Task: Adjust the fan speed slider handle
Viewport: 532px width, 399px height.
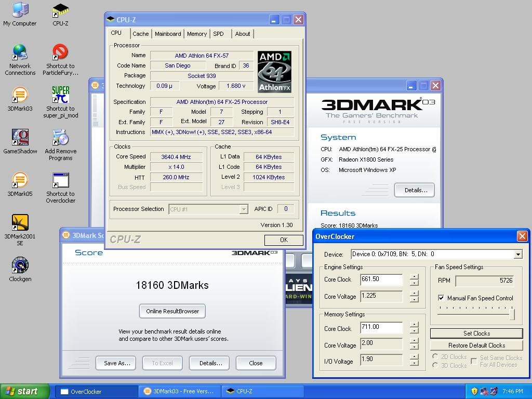Action: pos(512,314)
